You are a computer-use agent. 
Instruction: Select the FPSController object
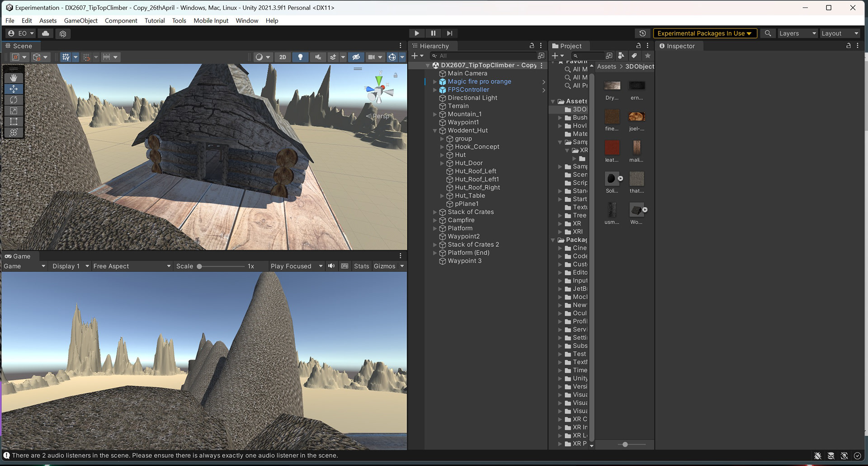[468, 89]
